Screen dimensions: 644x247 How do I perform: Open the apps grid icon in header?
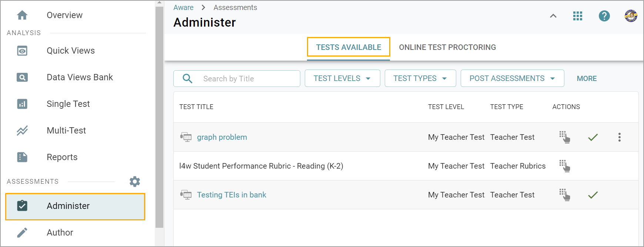click(x=577, y=16)
